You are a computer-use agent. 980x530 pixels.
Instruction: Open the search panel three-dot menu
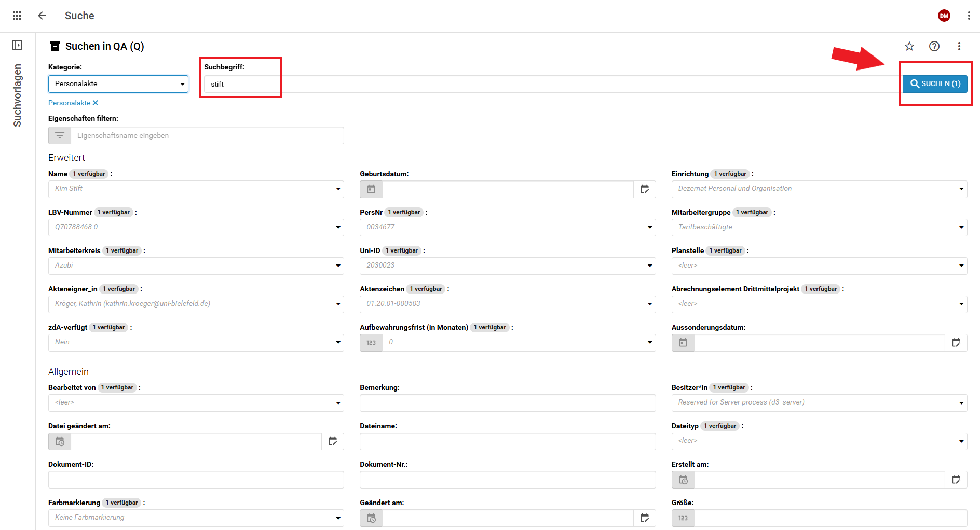coord(959,46)
